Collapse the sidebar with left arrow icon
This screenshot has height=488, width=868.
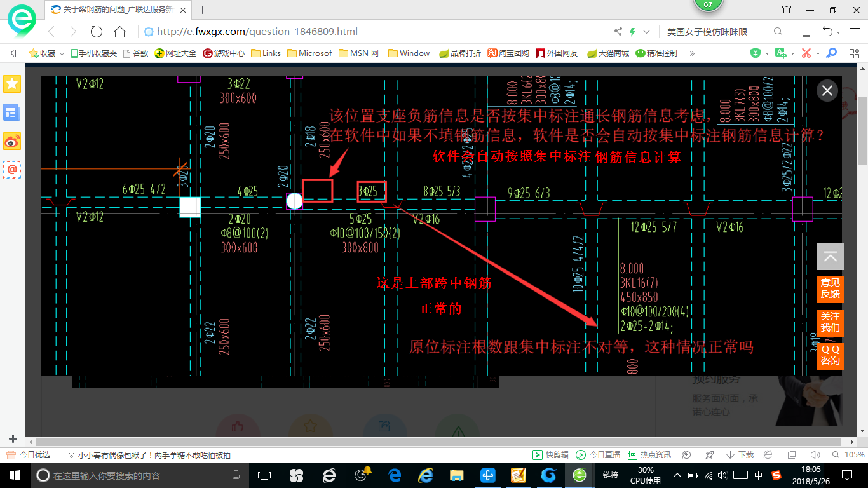(13, 53)
